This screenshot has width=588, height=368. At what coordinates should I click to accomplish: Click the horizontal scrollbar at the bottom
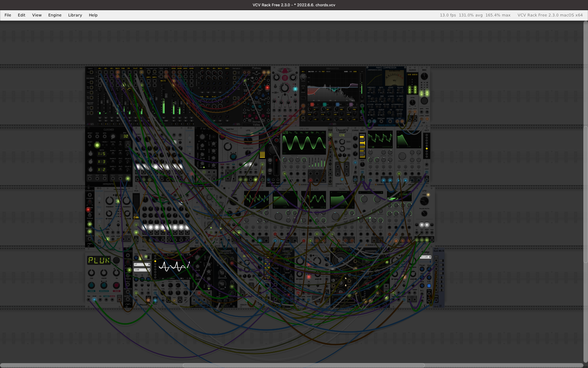[303, 365]
